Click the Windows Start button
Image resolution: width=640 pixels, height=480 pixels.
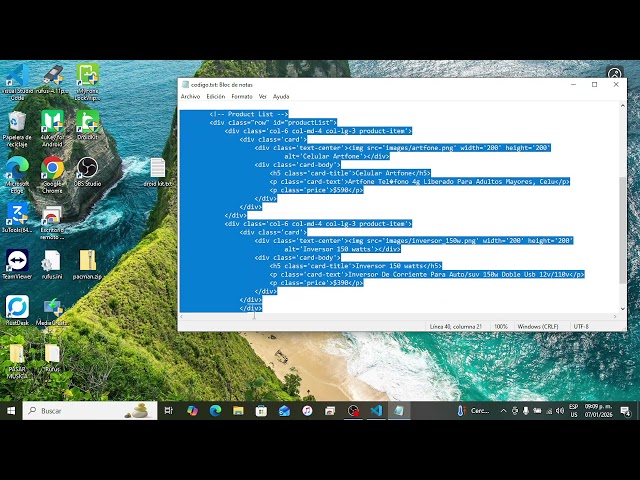click(11, 411)
